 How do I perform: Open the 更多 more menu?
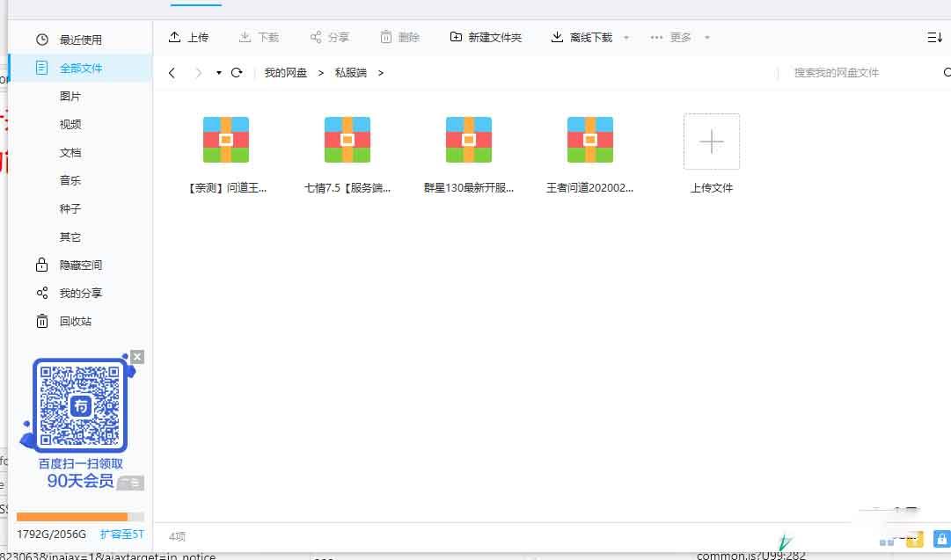click(x=670, y=38)
